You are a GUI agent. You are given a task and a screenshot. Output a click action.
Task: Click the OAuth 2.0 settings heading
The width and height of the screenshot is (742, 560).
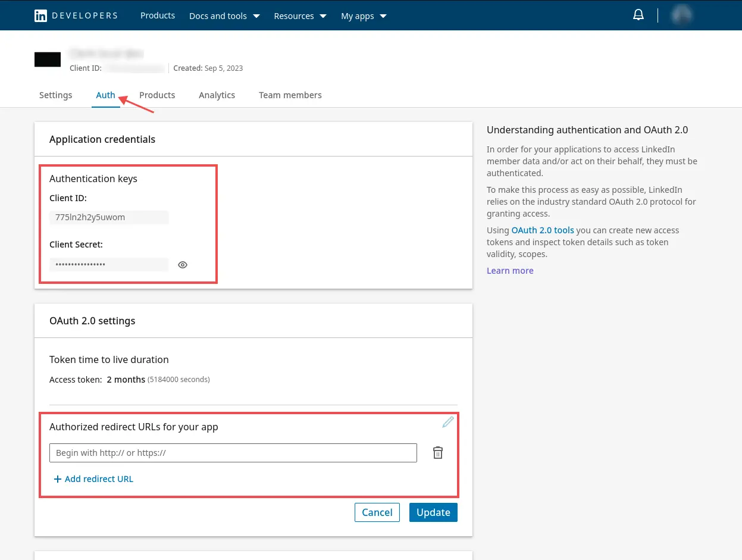coord(92,321)
